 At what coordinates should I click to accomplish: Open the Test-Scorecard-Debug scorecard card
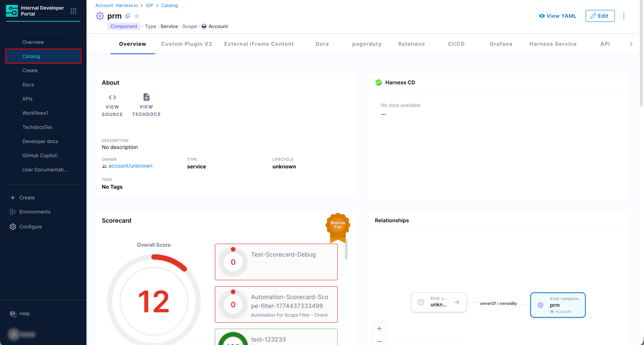[x=276, y=262]
